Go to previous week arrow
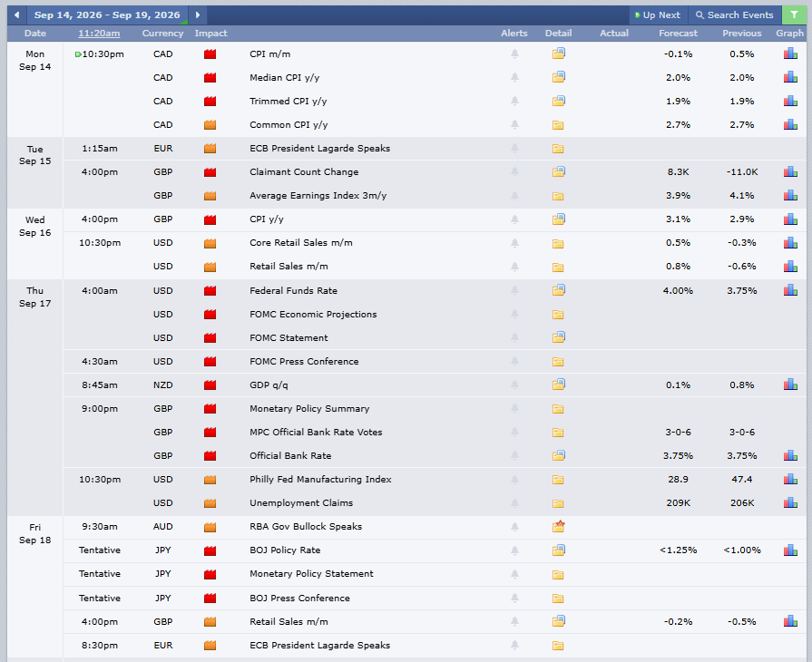Viewport: 812px width, 662px height. click(16, 15)
